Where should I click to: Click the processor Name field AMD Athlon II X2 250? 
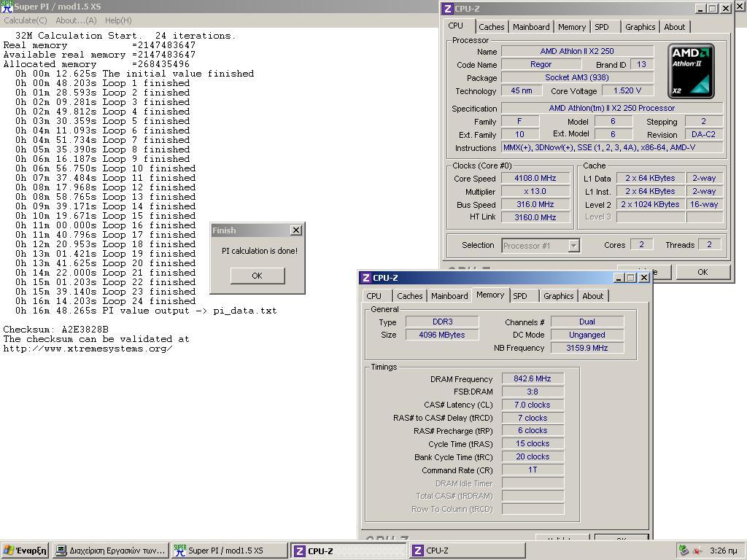[577, 51]
